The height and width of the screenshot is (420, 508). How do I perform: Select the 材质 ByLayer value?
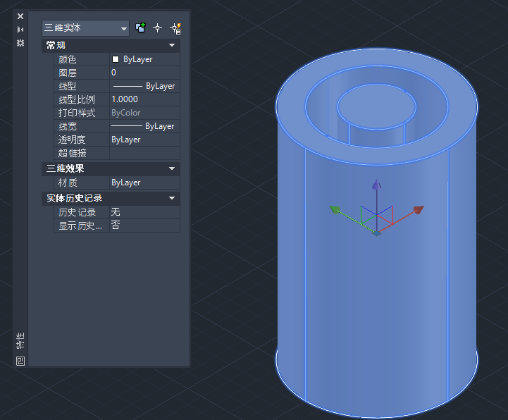[145, 183]
